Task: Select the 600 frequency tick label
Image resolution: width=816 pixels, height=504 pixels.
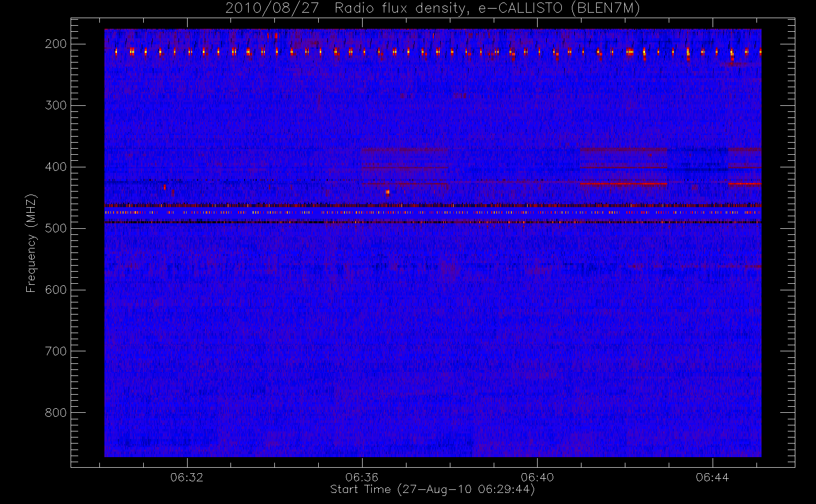Action: coord(56,290)
